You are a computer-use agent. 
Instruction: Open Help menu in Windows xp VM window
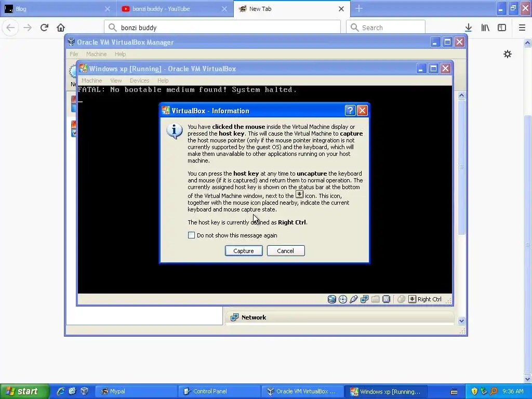pos(163,81)
